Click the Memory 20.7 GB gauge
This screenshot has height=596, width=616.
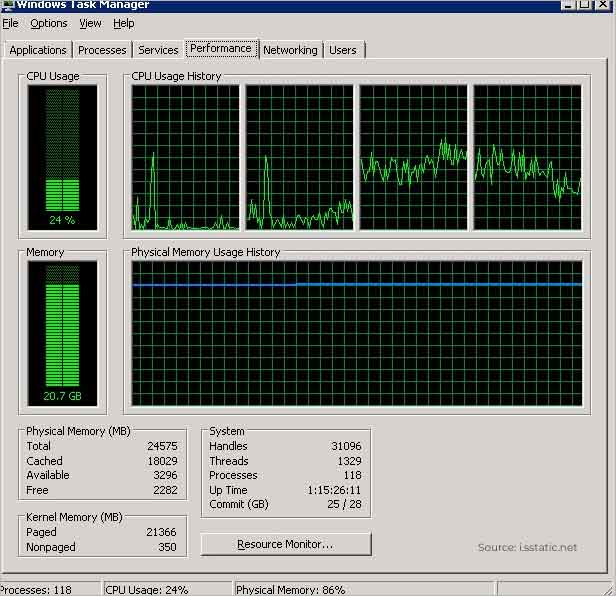(x=62, y=334)
